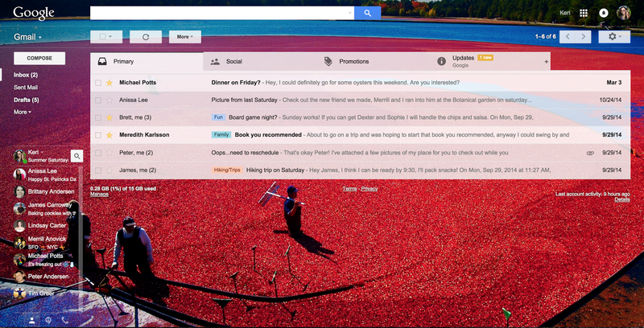Go to the next page arrow
Screen dimensions: 644x328
coord(583,37)
